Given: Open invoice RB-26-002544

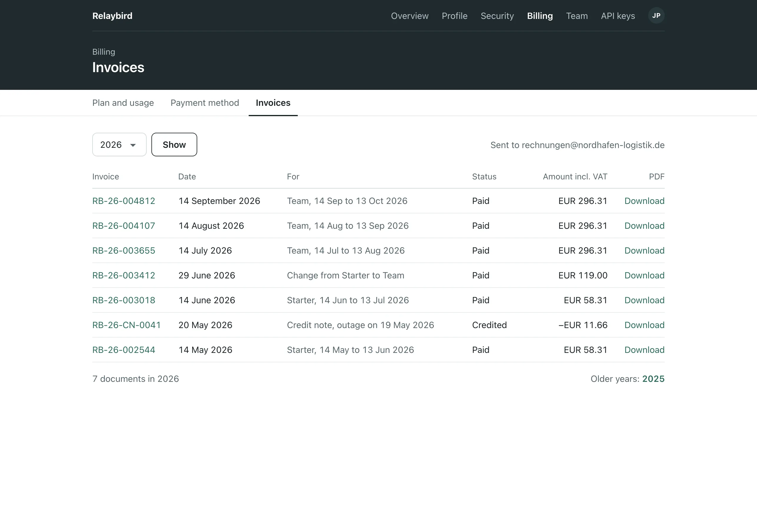Looking at the screenshot, I should [124, 350].
